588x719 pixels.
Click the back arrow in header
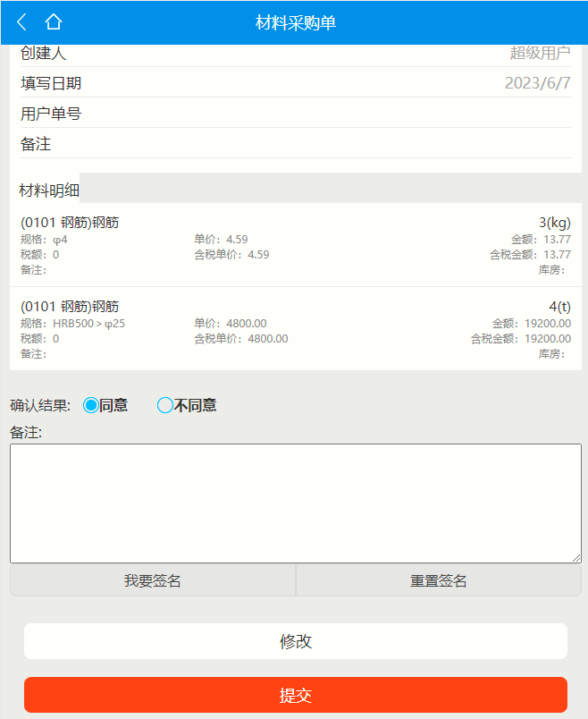22,22
